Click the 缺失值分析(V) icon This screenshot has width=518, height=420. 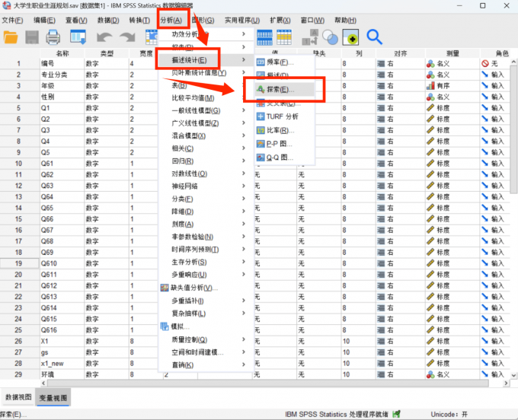coord(165,288)
